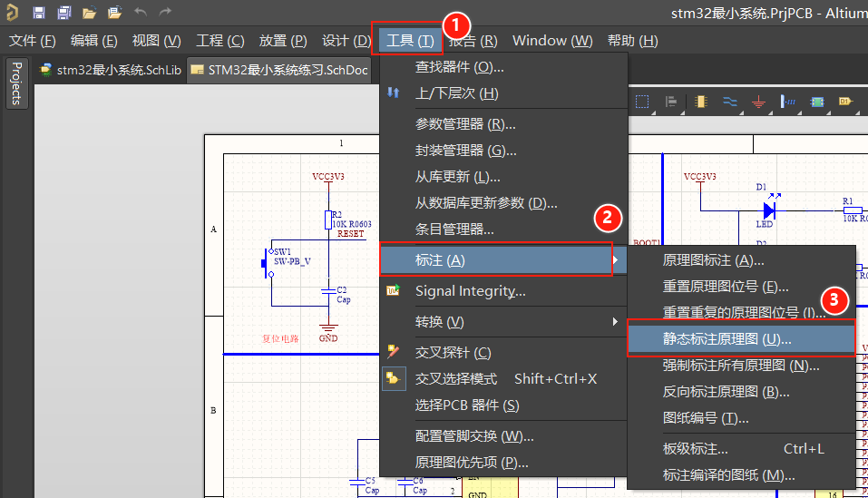Select the dashed rectangle selection tool

[x=642, y=102]
